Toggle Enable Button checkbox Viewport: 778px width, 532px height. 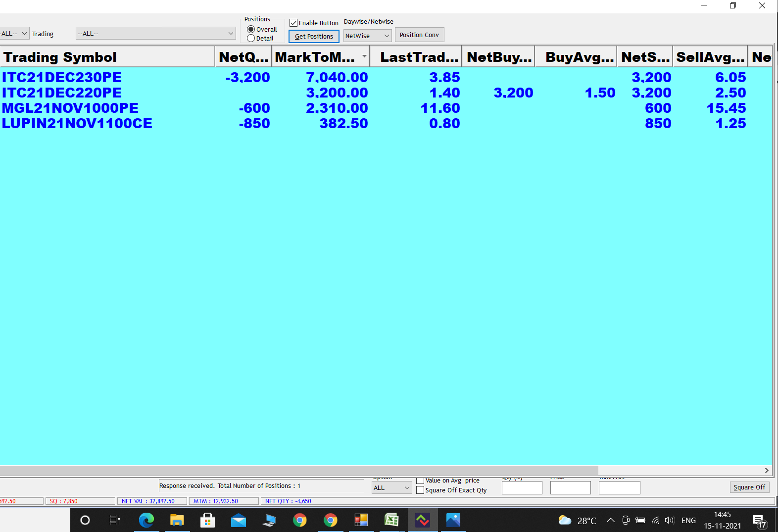pos(293,23)
